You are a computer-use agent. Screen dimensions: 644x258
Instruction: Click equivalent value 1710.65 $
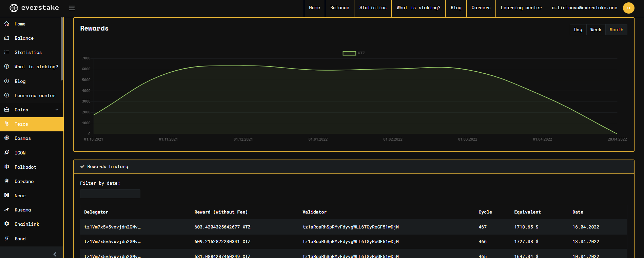pyautogui.click(x=526, y=227)
